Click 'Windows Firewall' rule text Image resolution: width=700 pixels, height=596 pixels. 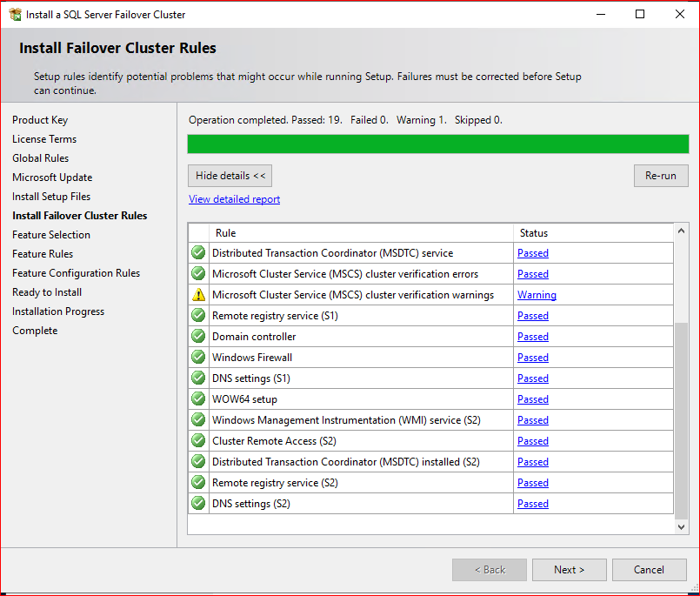tap(252, 358)
